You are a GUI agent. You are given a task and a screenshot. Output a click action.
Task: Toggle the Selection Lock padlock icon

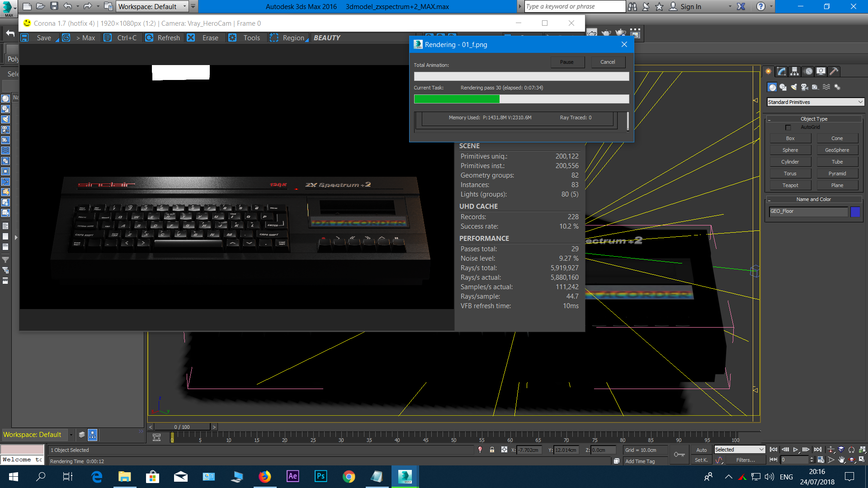click(492, 450)
